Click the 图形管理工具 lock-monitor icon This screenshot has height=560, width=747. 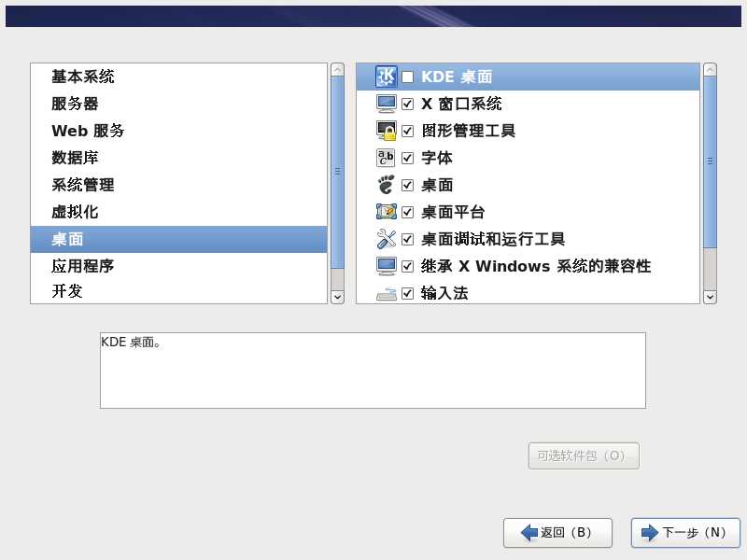(386, 131)
